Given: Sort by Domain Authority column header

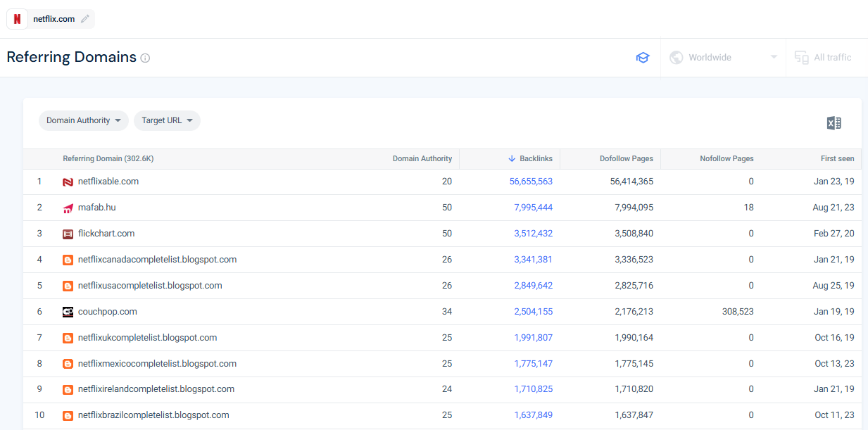Looking at the screenshot, I should pyautogui.click(x=422, y=159).
